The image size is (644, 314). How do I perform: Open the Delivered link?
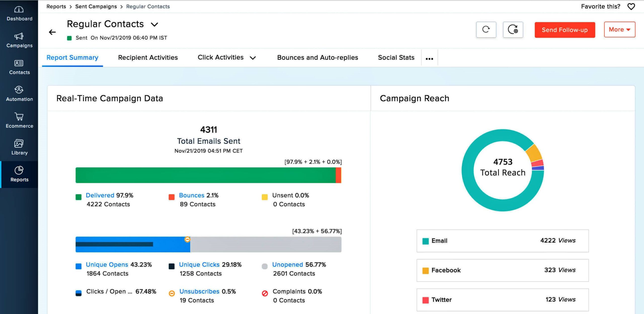tap(100, 195)
